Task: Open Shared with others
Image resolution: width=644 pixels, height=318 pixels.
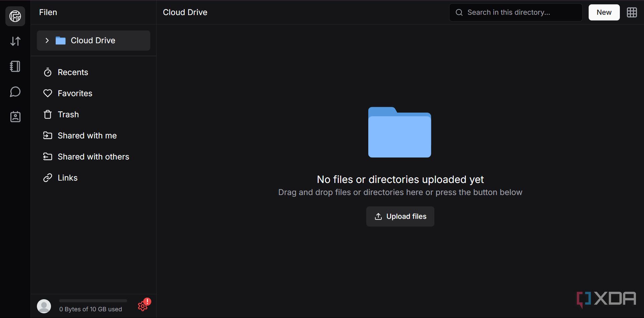Action: [93, 157]
